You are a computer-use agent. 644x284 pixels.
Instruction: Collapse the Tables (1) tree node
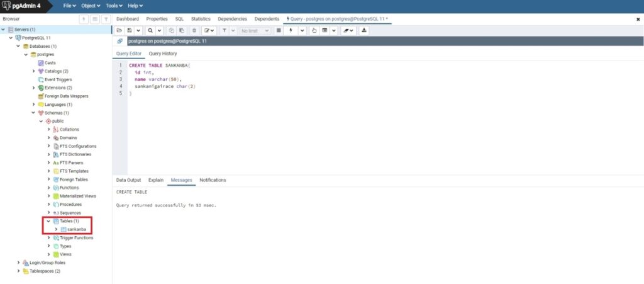pyautogui.click(x=48, y=221)
